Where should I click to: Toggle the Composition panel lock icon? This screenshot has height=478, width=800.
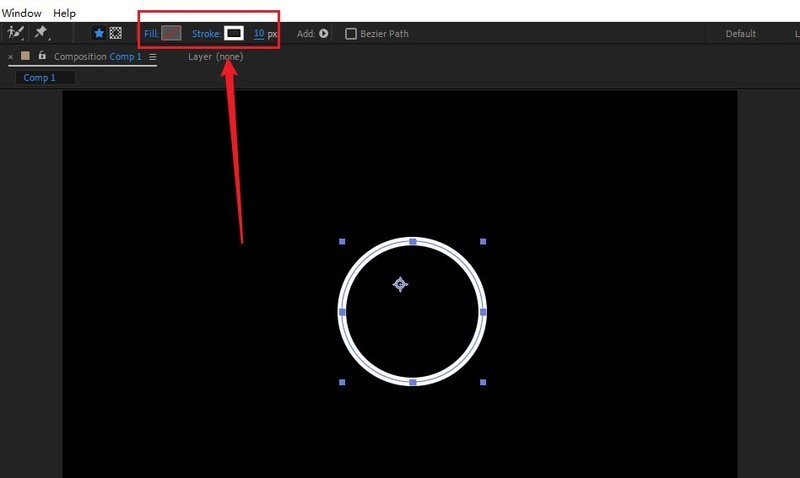point(41,56)
